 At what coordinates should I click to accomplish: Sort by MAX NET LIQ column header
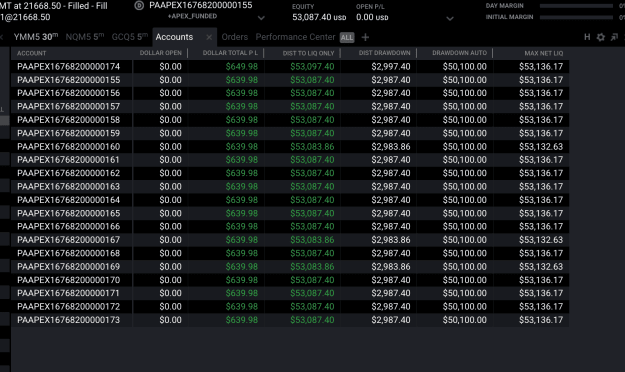(544, 53)
